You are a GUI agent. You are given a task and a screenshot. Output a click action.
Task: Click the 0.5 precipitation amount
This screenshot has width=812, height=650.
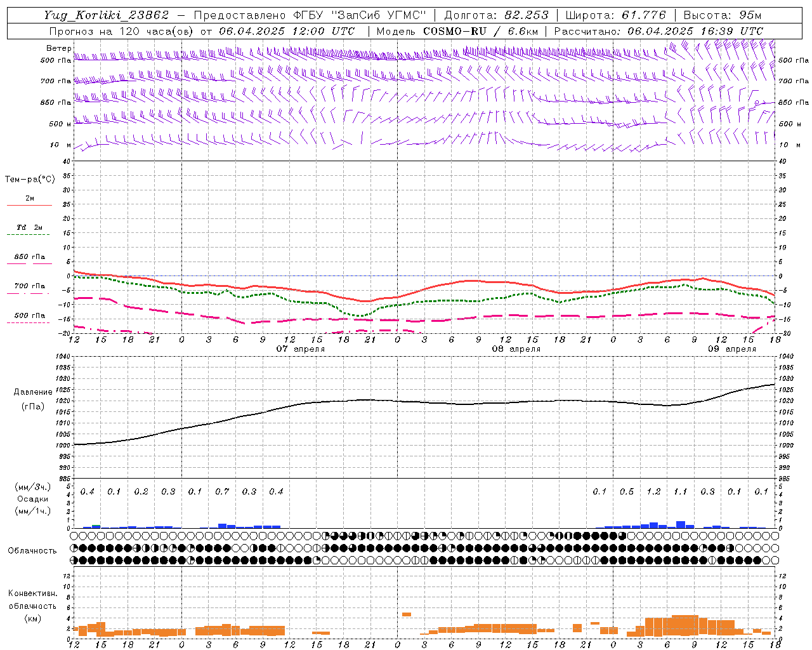tap(627, 492)
